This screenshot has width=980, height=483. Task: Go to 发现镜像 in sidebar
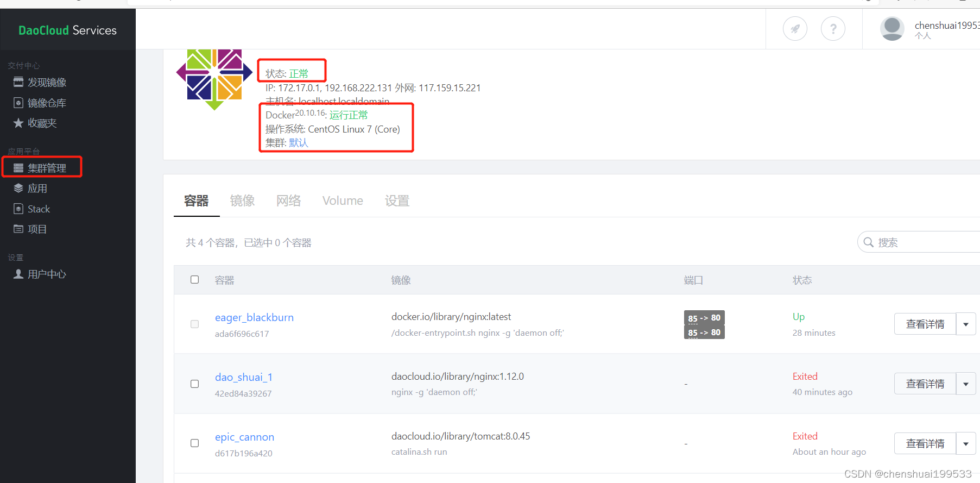click(47, 82)
